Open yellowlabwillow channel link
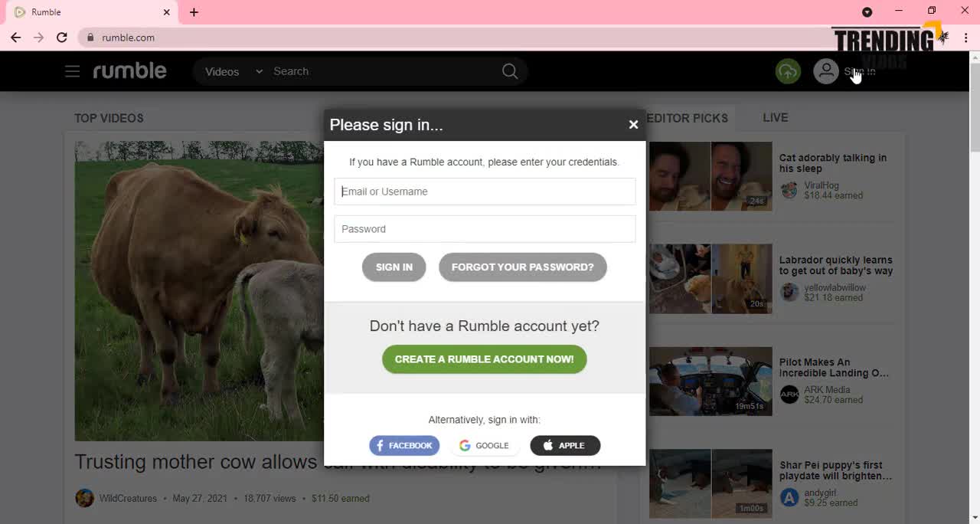 835,287
